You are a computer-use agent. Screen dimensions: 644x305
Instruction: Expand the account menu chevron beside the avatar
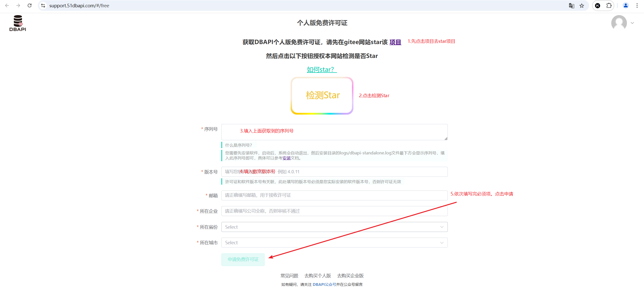pos(632,23)
